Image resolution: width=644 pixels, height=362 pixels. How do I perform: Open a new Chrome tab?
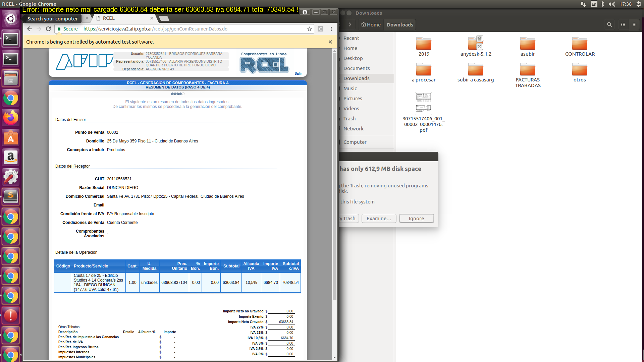tap(164, 18)
